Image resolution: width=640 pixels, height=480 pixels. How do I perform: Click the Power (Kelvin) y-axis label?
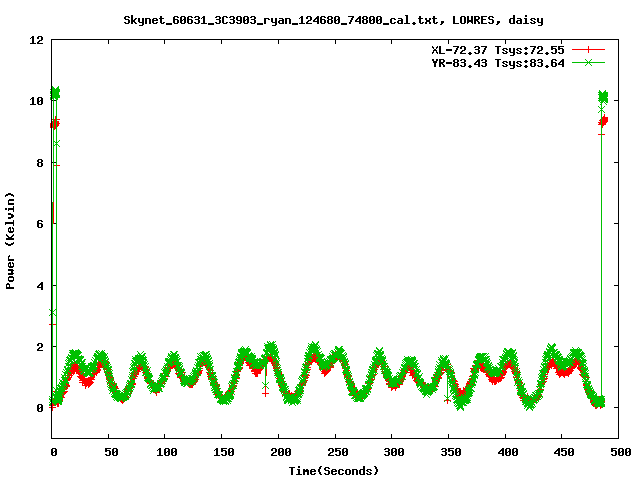(x=10, y=241)
